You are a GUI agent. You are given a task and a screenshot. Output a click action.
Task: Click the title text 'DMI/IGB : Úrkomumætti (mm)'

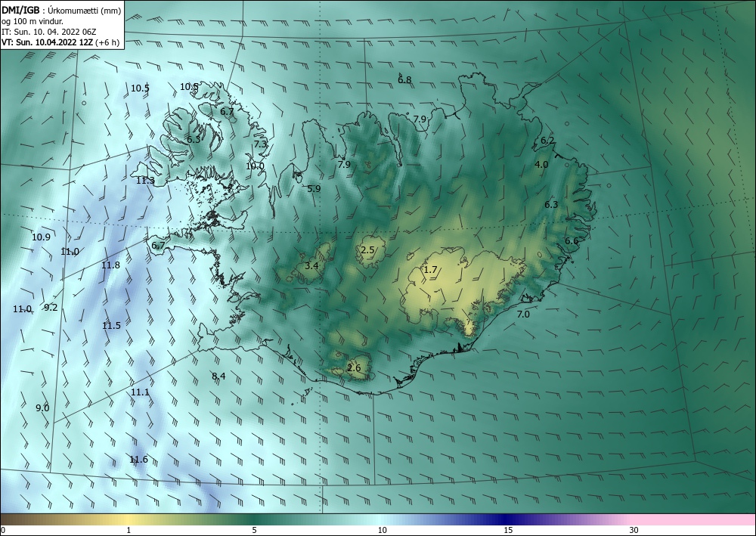60,9
